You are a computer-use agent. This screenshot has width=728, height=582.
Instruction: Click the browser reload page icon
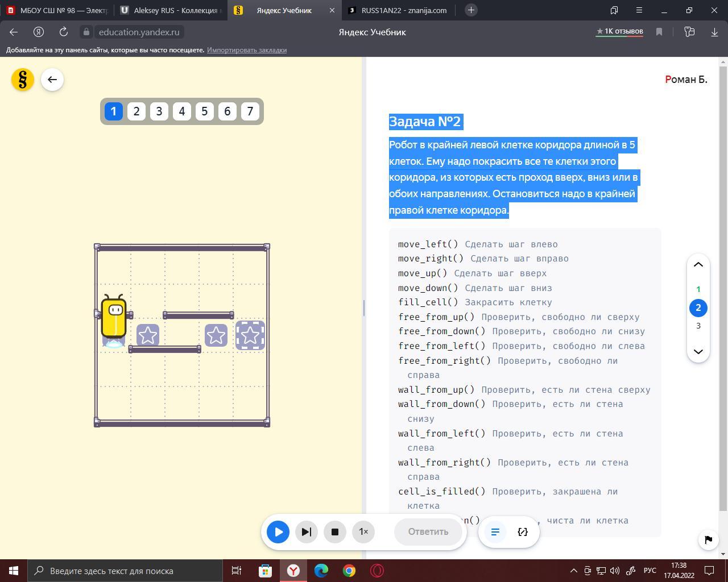pyautogui.click(x=64, y=32)
